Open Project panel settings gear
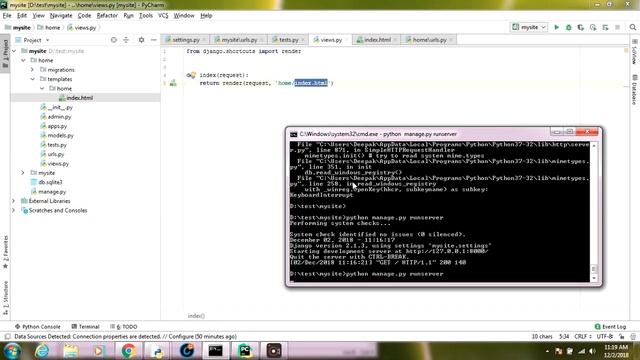640x360 pixels. coord(141,40)
